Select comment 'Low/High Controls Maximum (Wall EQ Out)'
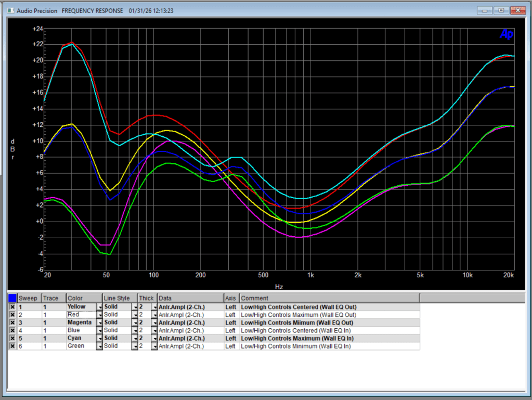Image resolution: width=532 pixels, height=400 pixels. [299, 315]
